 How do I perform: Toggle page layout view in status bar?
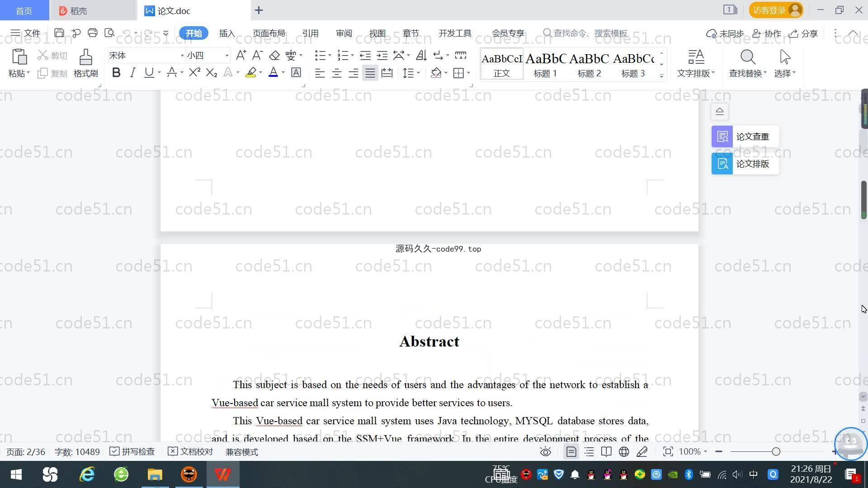[571, 452]
